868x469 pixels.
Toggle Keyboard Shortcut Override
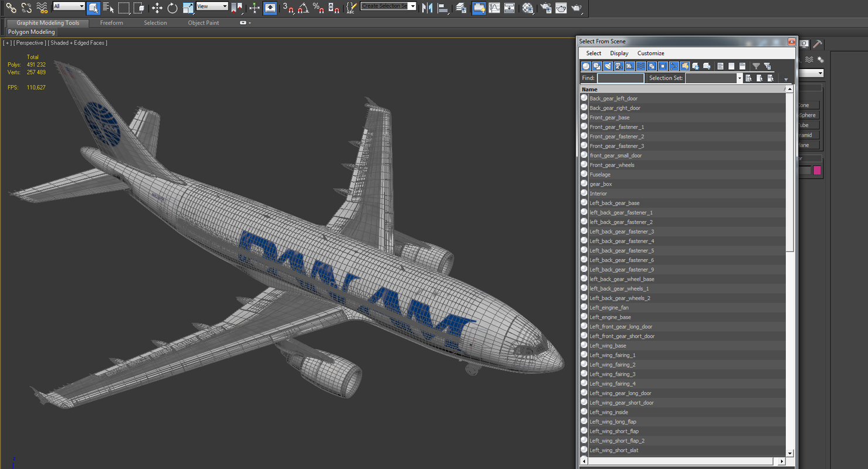tap(270, 8)
